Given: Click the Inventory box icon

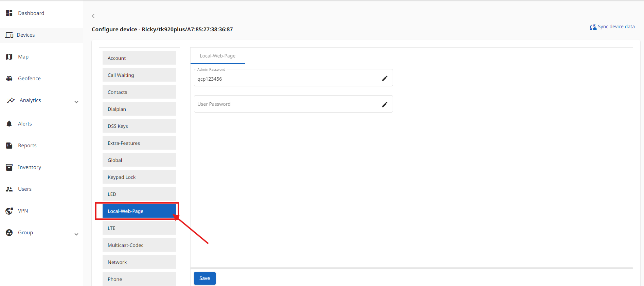Looking at the screenshot, I should click(9, 167).
